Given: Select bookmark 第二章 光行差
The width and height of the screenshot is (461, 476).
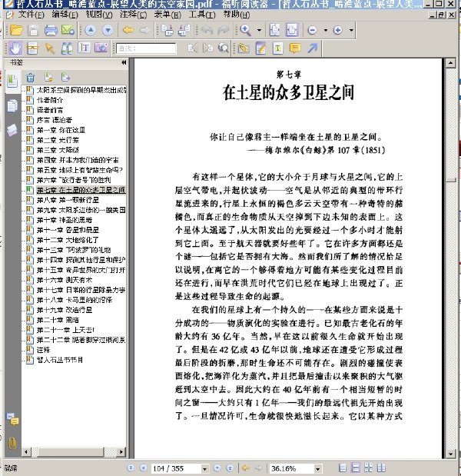Looking at the screenshot, I should click(x=58, y=140).
